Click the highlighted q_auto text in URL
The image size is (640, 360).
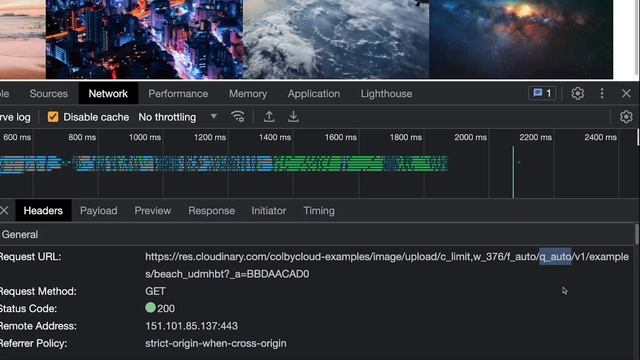pyautogui.click(x=555, y=257)
